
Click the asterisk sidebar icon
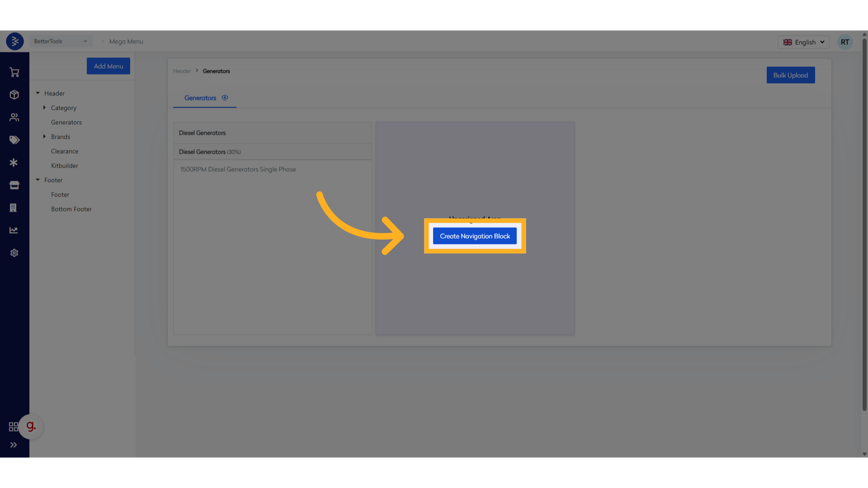point(14,163)
